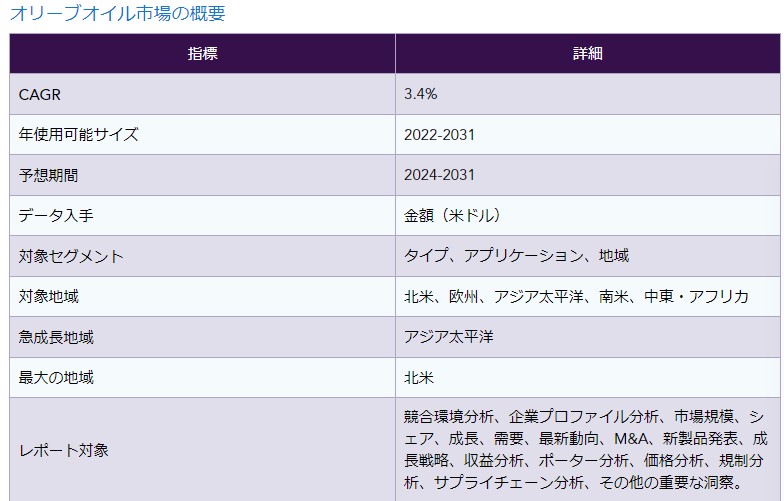This screenshot has height=501, width=784.
Task: Click the 競合環境分析 report scope paragraph
Action: pyautogui.click(x=586, y=450)
